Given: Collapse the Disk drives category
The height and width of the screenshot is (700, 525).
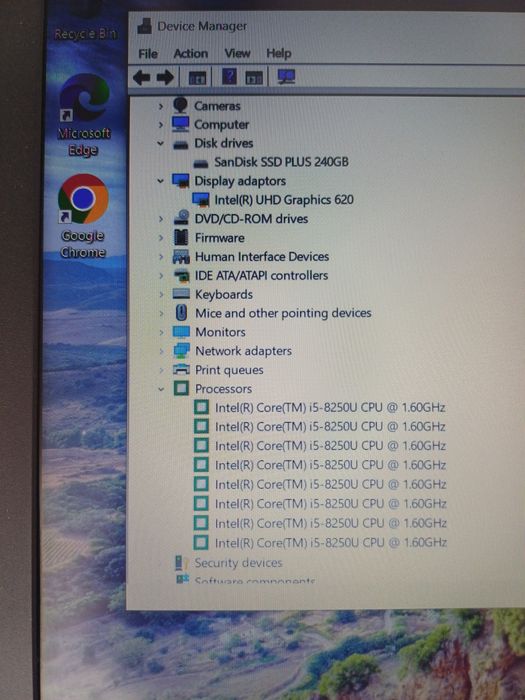Looking at the screenshot, I should click(160, 143).
